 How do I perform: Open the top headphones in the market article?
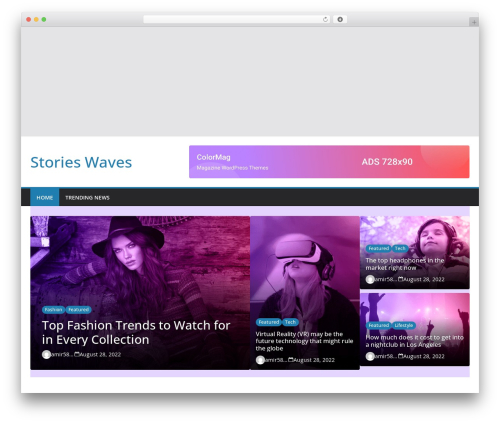coord(405,264)
